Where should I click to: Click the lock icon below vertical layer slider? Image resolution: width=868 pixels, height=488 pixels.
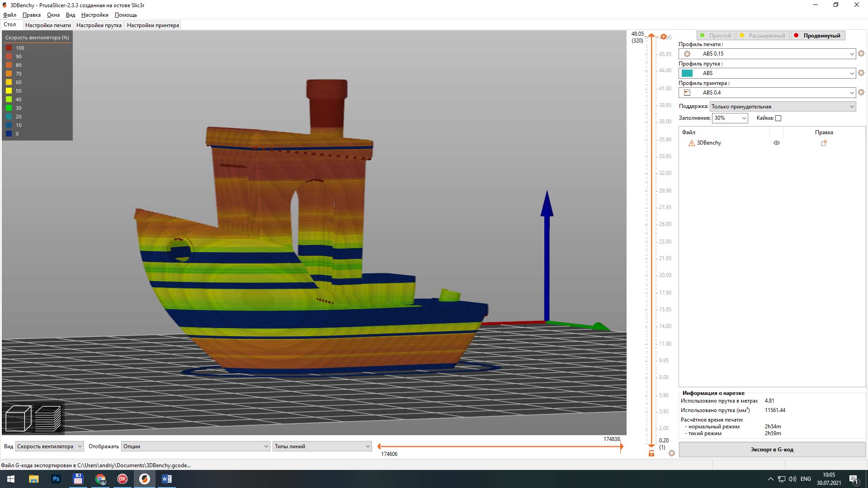pos(651,453)
